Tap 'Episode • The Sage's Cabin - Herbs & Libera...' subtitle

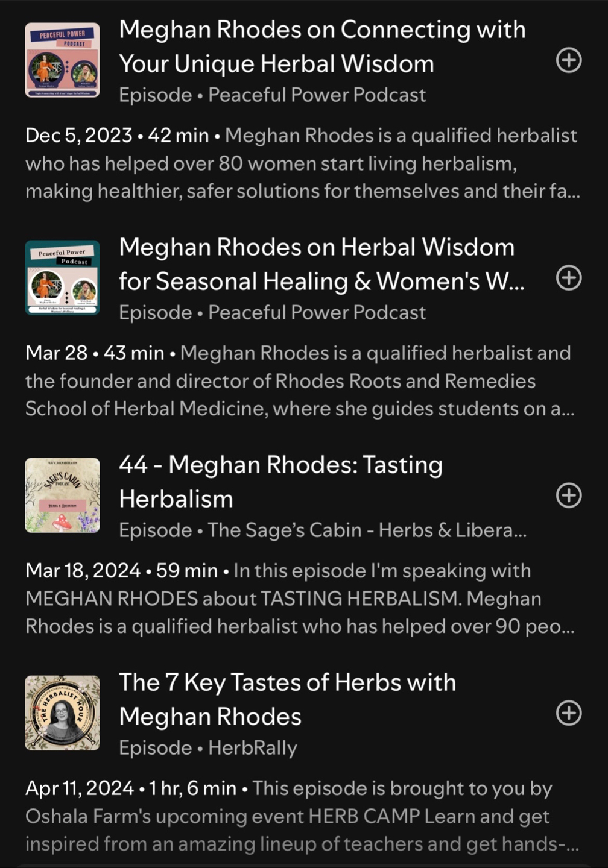(x=322, y=530)
